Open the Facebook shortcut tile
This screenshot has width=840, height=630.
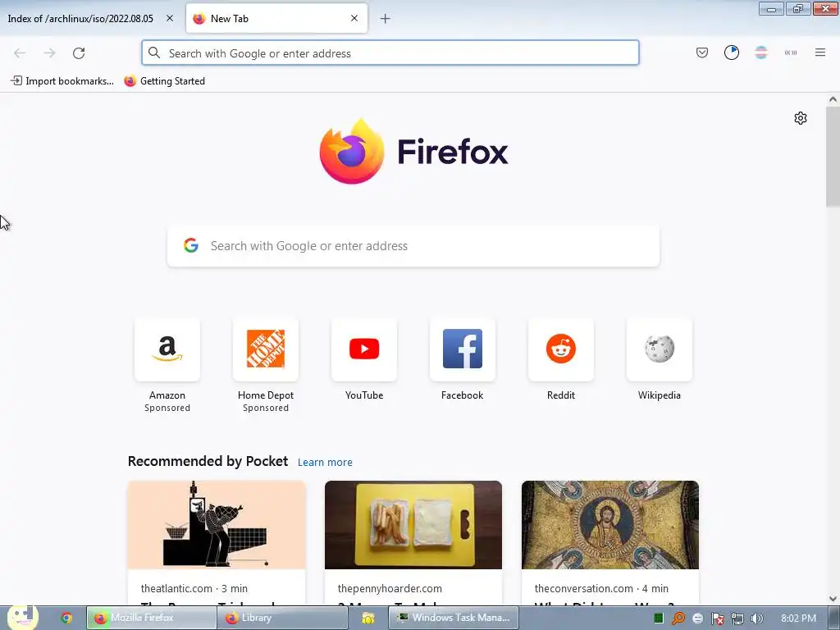coord(463,349)
